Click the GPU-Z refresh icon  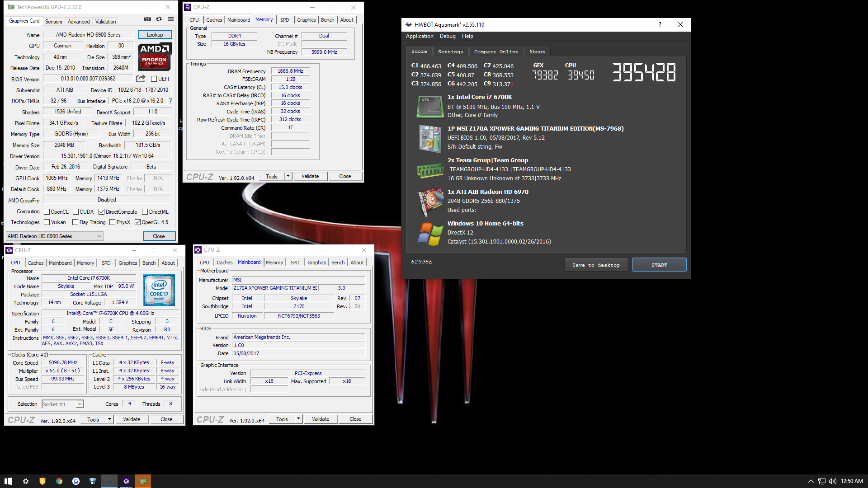(159, 19)
